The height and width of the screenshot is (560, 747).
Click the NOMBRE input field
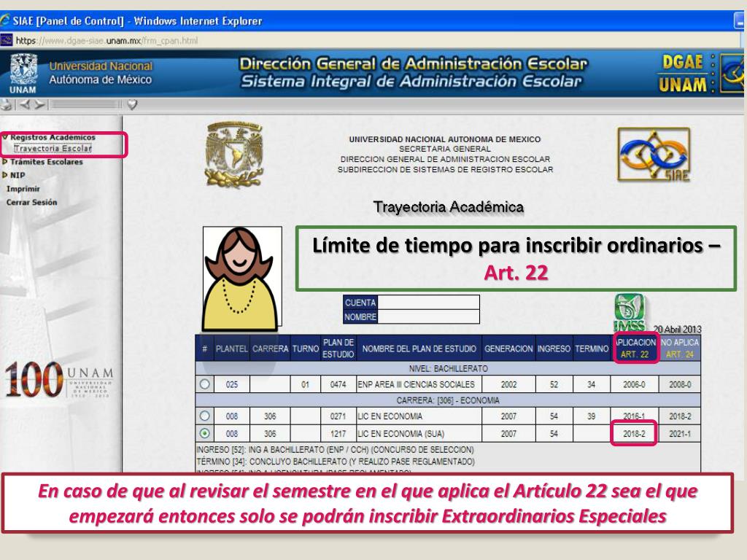[428, 316]
